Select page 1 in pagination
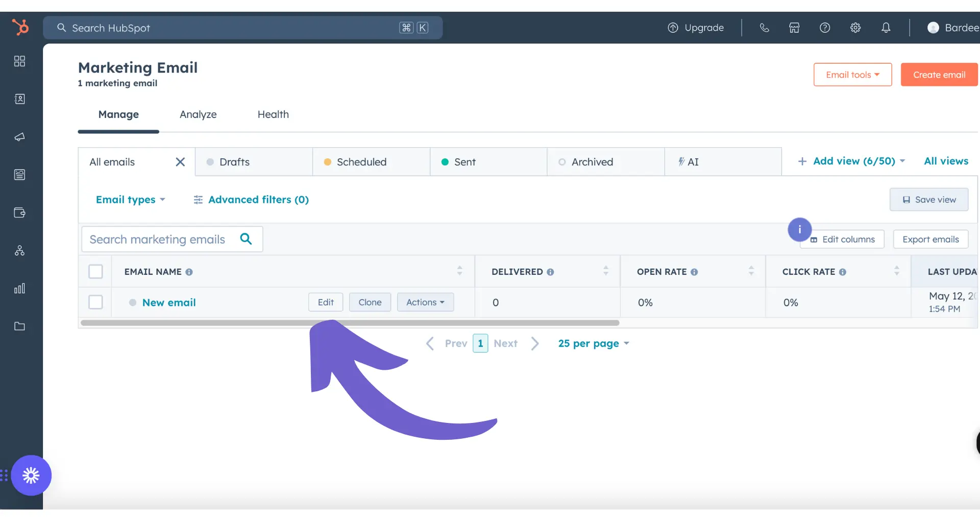Screen dimensions: 980x521 [x=480, y=343]
